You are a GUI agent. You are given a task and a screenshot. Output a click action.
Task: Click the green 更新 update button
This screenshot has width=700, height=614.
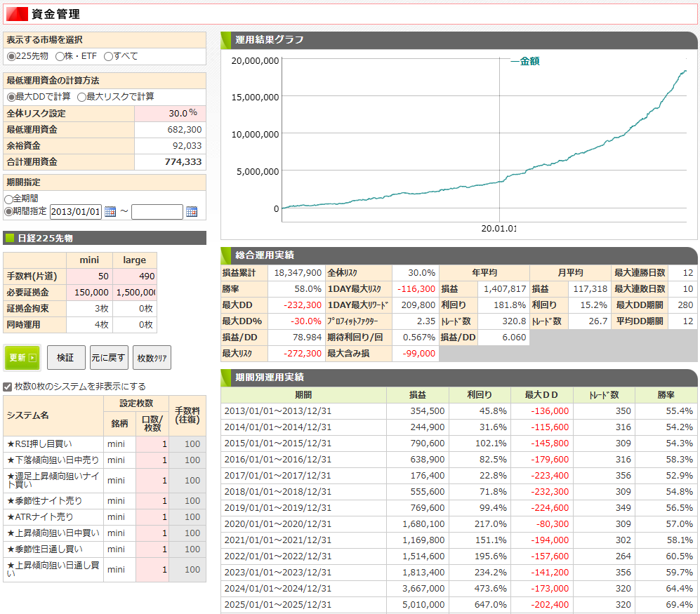tap(22, 357)
